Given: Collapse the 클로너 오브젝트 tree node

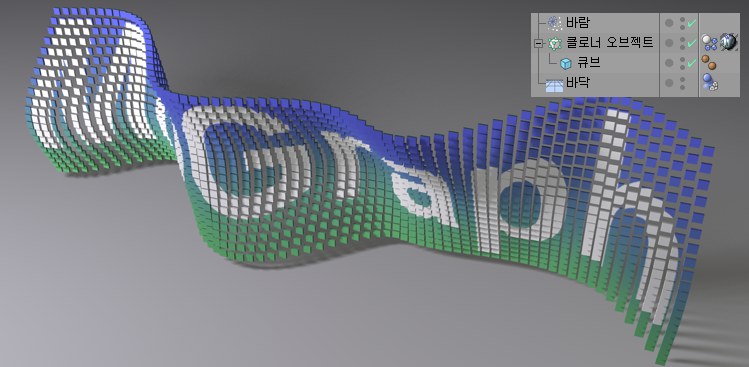Looking at the screenshot, I should pos(539,44).
